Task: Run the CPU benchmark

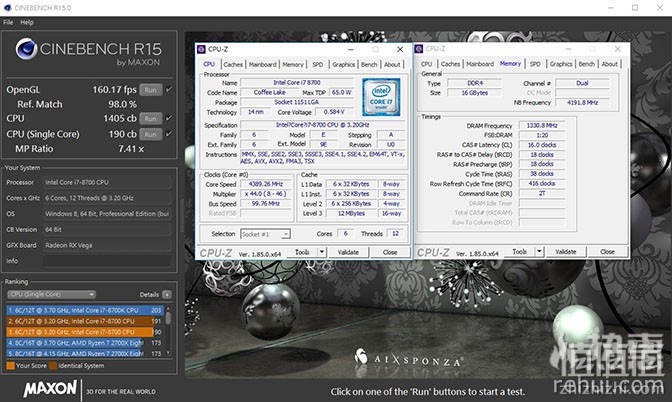Action: 150,118
